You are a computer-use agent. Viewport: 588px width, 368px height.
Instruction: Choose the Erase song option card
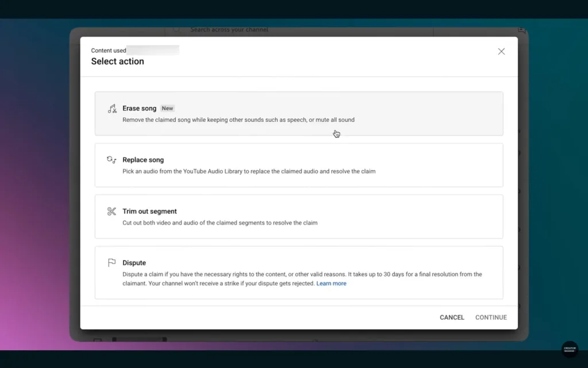click(299, 113)
